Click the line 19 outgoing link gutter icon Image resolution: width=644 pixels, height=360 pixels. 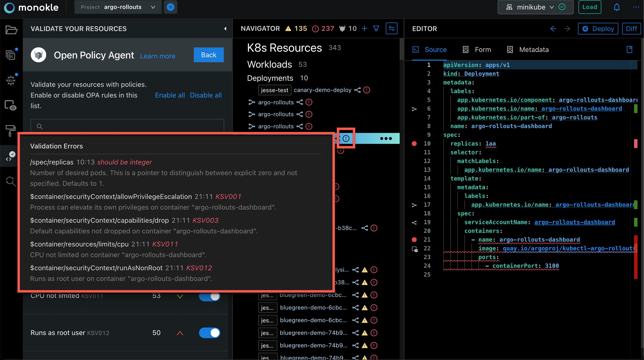(x=414, y=222)
